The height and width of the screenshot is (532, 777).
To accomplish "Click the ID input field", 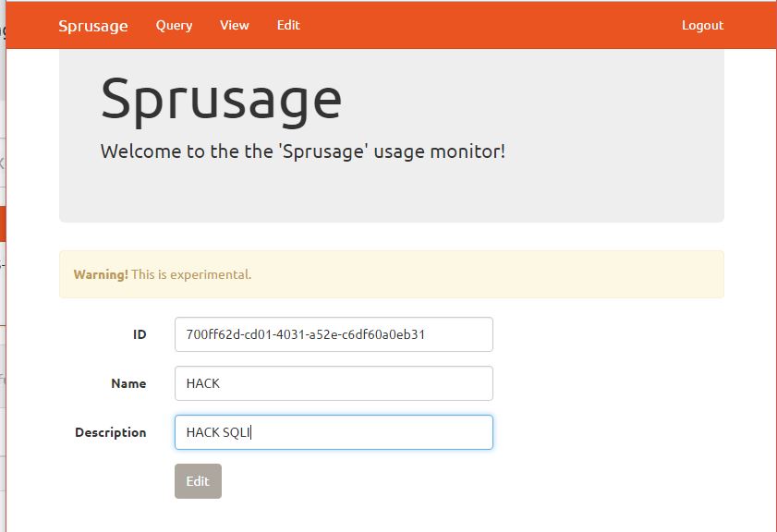I will [334, 334].
